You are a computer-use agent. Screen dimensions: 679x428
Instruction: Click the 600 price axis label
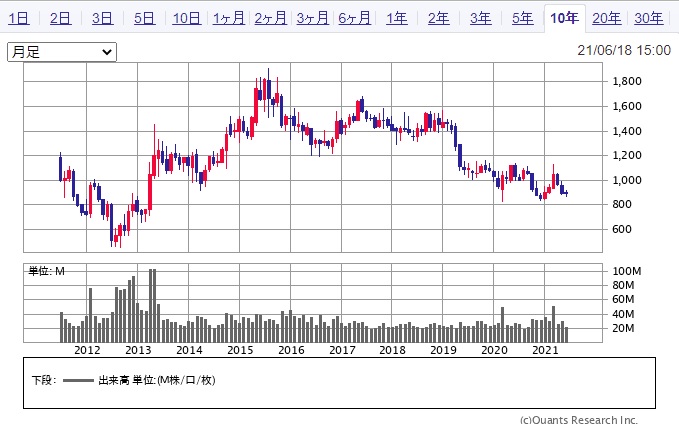pos(622,229)
